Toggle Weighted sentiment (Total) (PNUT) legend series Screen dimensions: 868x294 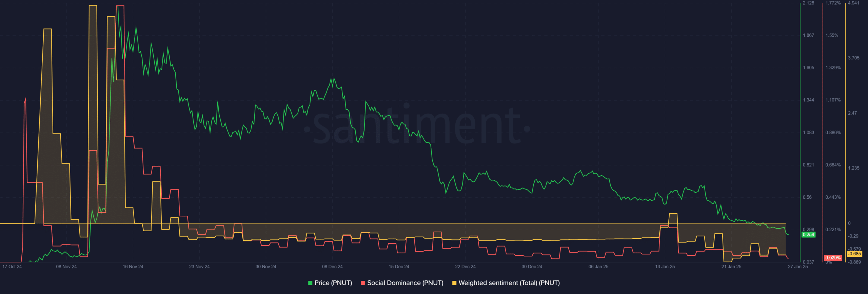[x=506, y=283]
